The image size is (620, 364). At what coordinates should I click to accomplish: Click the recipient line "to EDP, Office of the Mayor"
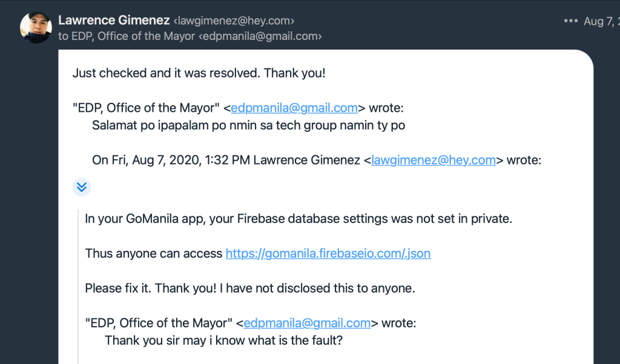(x=127, y=36)
